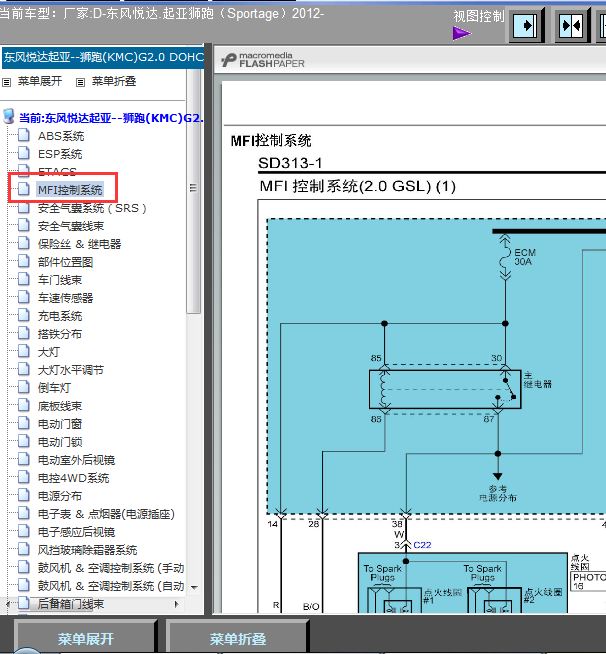
Task: Click the computer icon beside 当前 root node
Action: click(9, 117)
